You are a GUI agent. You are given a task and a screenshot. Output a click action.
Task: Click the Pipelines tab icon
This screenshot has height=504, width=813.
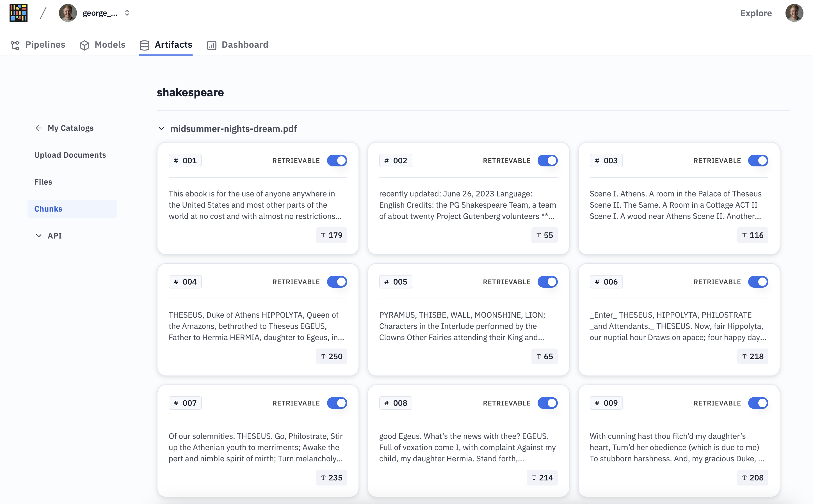tap(15, 45)
